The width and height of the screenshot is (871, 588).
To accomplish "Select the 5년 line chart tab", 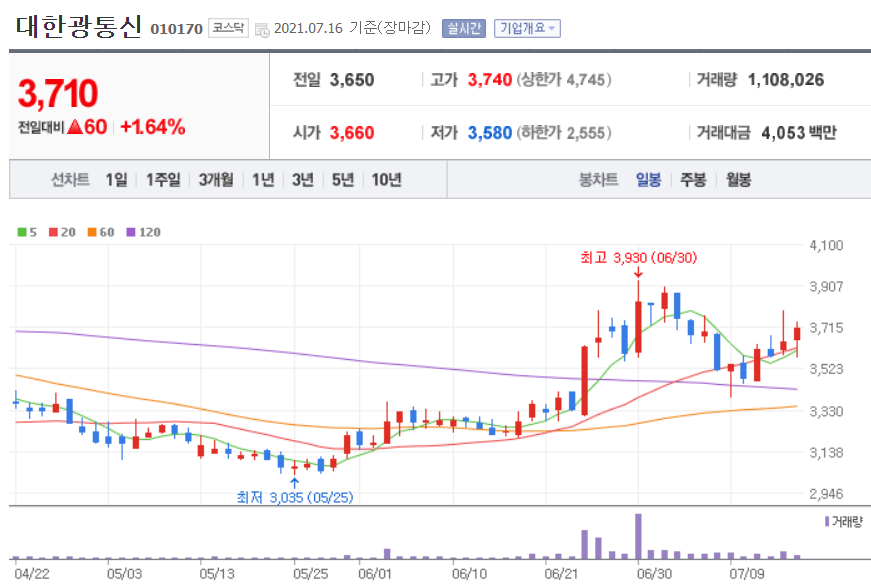I will (343, 180).
